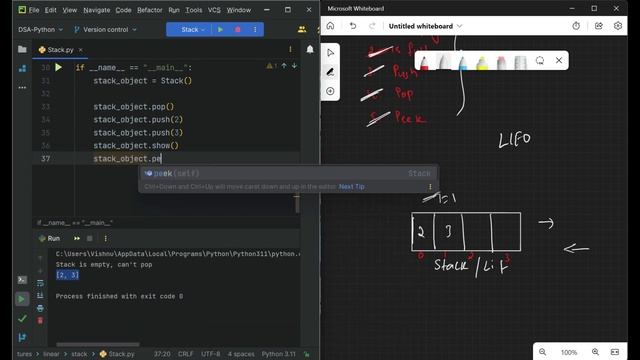Click the Next Tip link

351,187
